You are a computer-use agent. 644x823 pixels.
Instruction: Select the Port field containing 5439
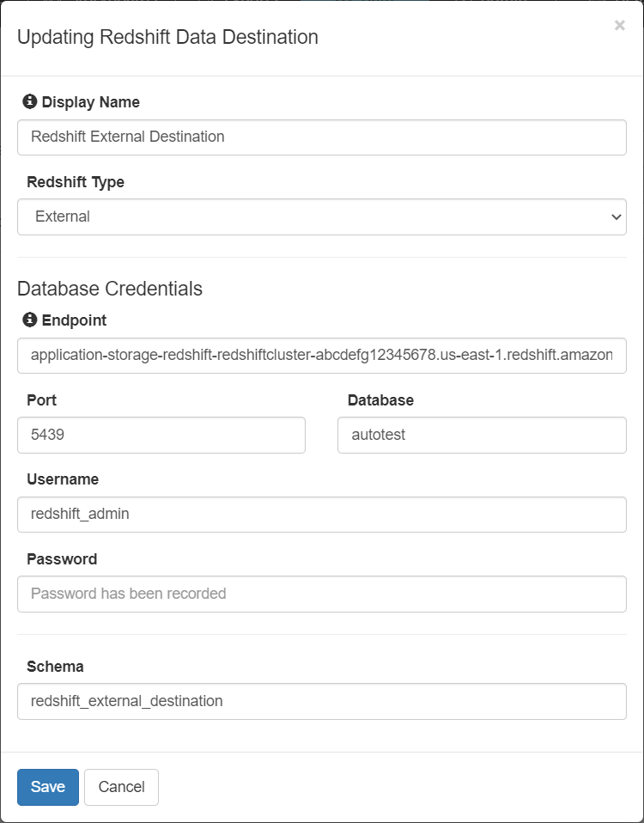[161, 435]
